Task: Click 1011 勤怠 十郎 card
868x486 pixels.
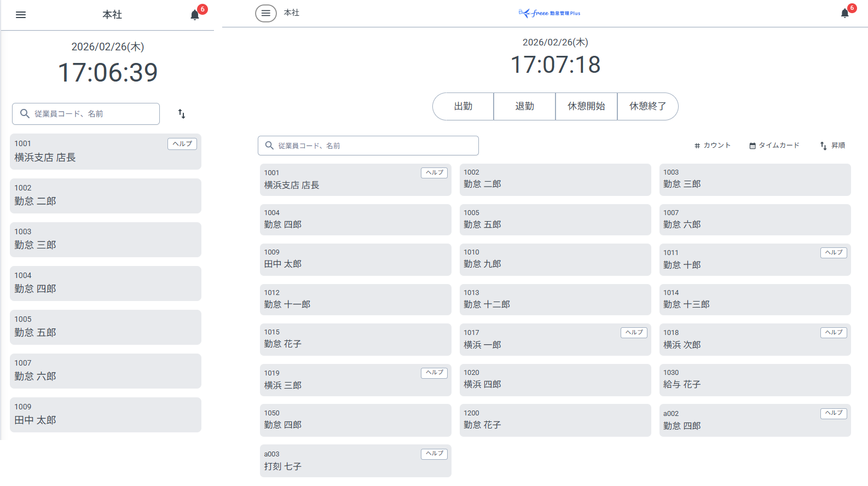Action: tap(755, 260)
